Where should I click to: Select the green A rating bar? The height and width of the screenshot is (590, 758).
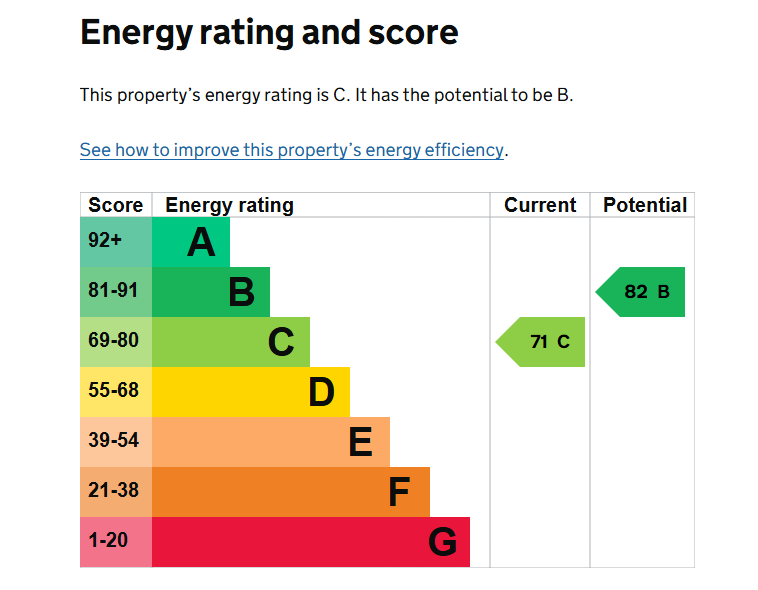coord(190,242)
